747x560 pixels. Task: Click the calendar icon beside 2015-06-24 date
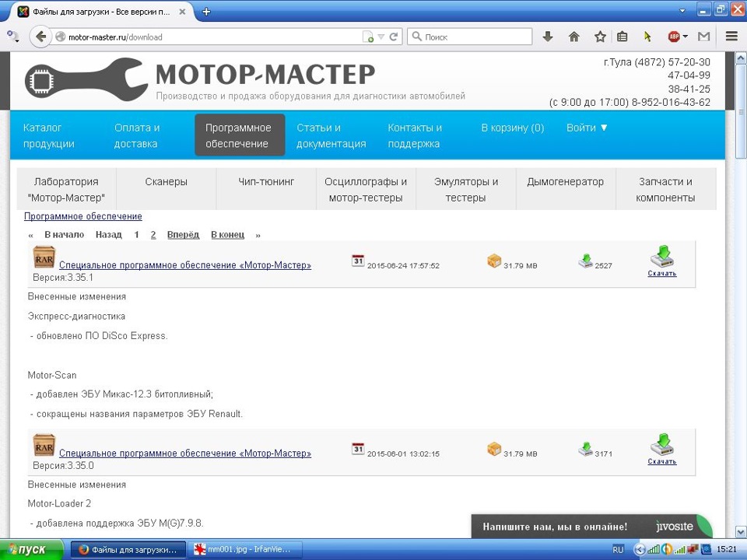(358, 260)
